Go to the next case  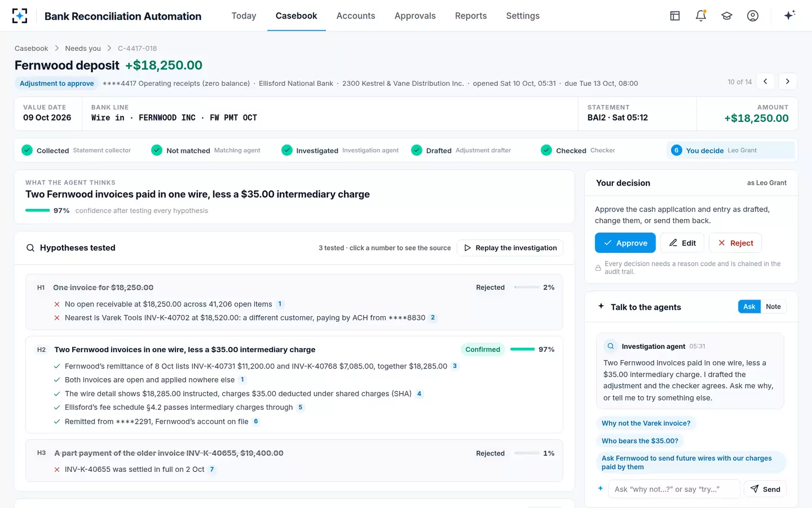(x=788, y=81)
